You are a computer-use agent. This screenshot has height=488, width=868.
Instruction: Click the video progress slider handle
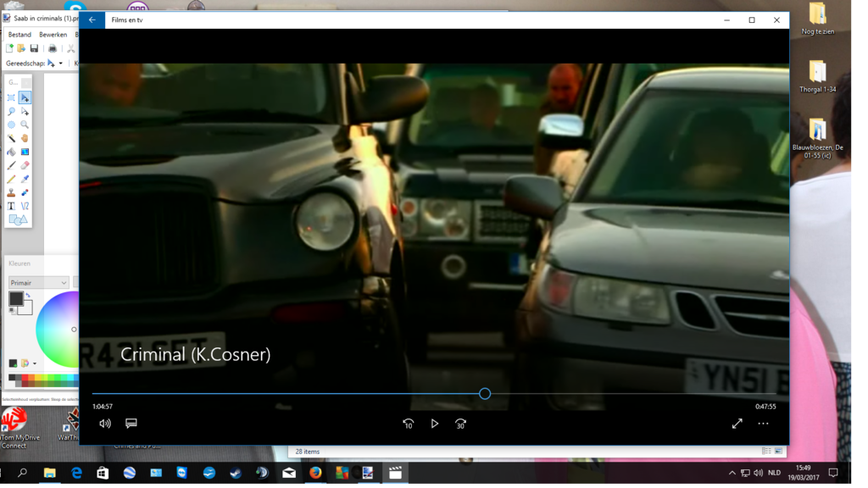[485, 394]
